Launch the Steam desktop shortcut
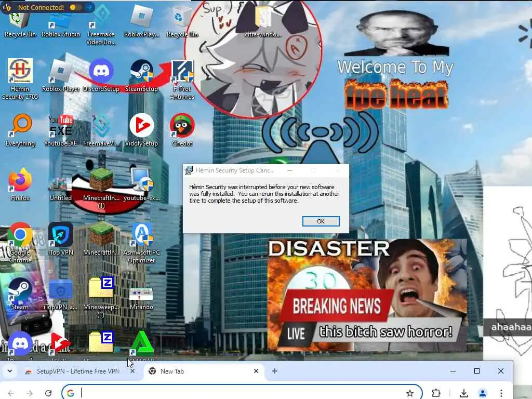This screenshot has height=399, width=532. click(20, 294)
